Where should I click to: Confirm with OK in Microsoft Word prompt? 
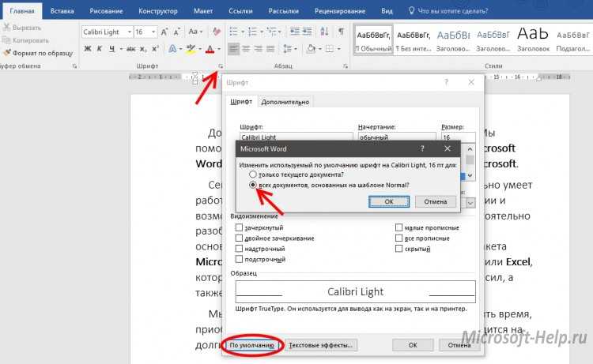point(389,201)
